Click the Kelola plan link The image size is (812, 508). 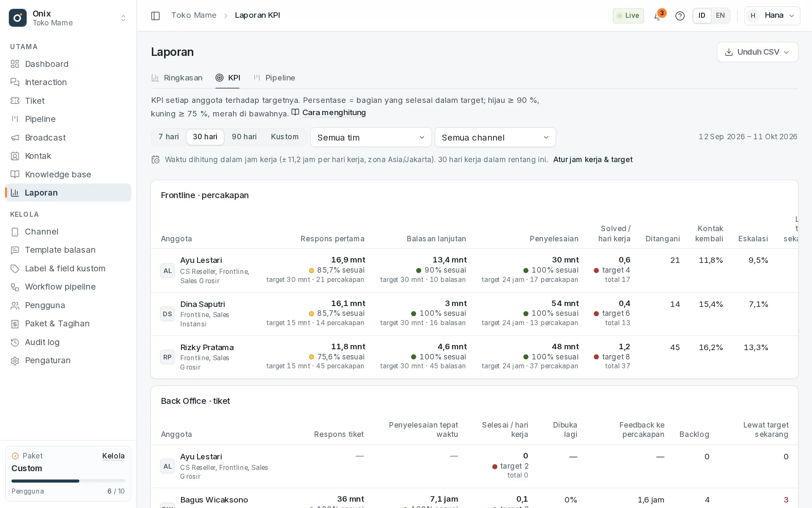pos(113,456)
